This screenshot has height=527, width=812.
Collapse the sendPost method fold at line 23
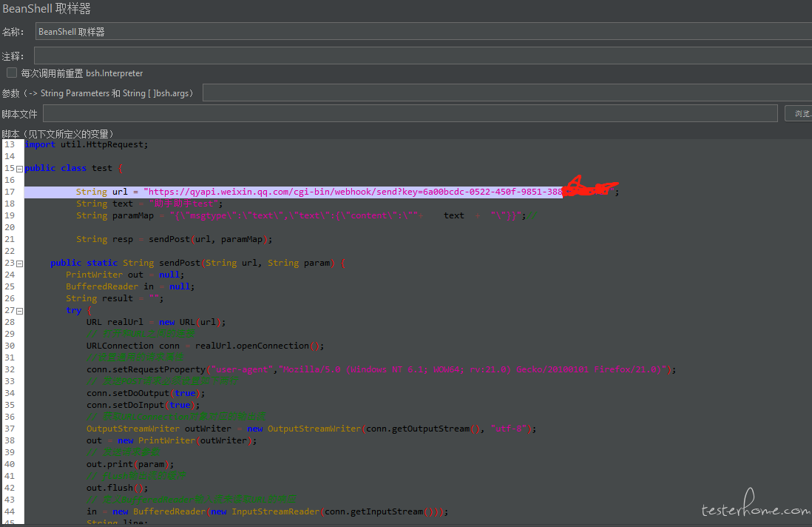[19, 263]
